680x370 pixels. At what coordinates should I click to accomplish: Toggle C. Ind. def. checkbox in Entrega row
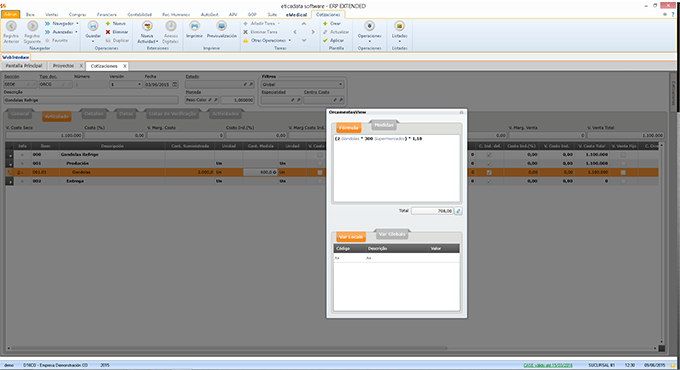[489, 181]
